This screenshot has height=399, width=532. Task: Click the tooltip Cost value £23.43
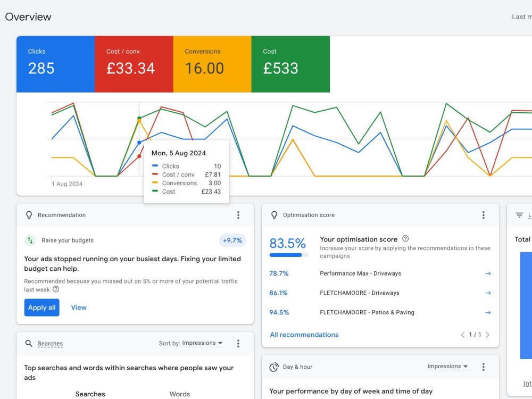tap(211, 192)
